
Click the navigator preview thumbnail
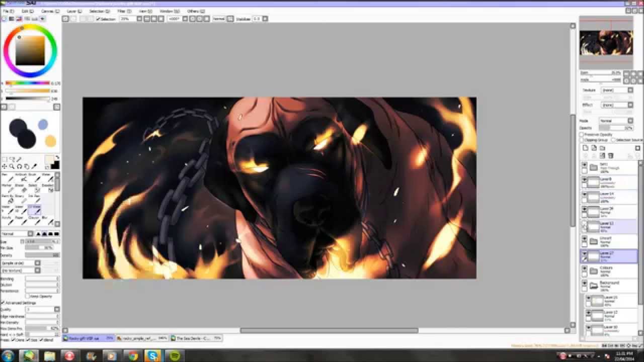606,43
